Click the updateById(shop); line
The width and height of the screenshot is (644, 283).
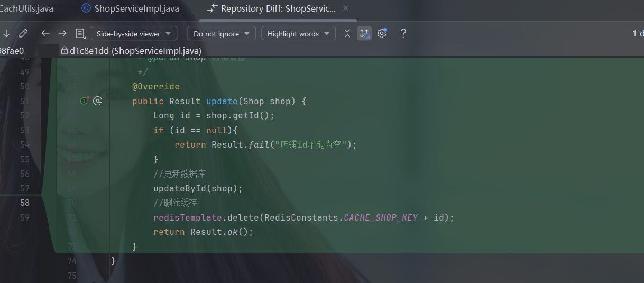(x=198, y=188)
